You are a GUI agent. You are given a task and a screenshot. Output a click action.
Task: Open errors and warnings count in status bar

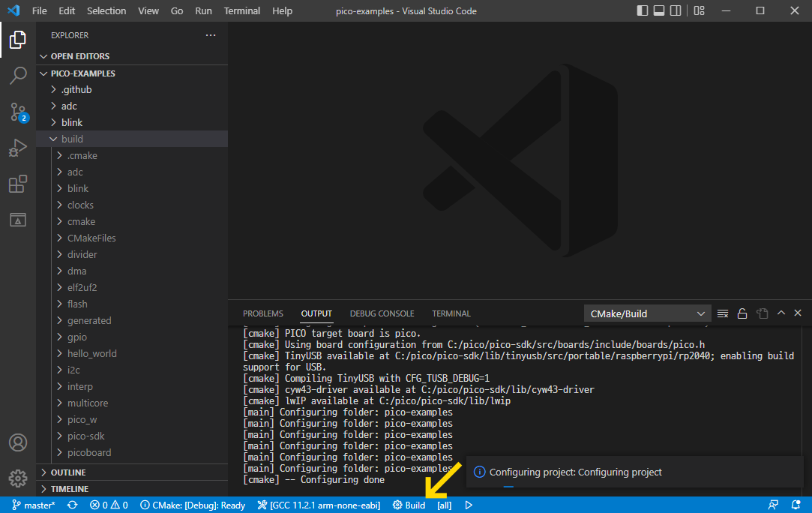pyautogui.click(x=109, y=505)
